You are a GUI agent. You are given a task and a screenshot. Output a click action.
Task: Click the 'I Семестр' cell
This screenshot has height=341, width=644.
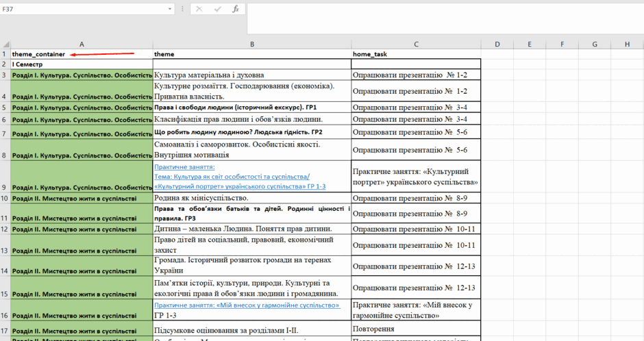click(x=82, y=64)
